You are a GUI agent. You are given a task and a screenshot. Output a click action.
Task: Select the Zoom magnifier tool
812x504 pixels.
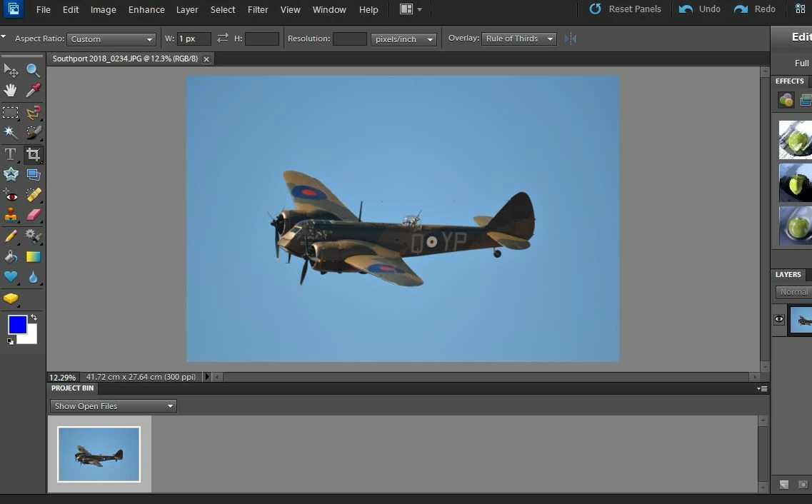coord(33,70)
